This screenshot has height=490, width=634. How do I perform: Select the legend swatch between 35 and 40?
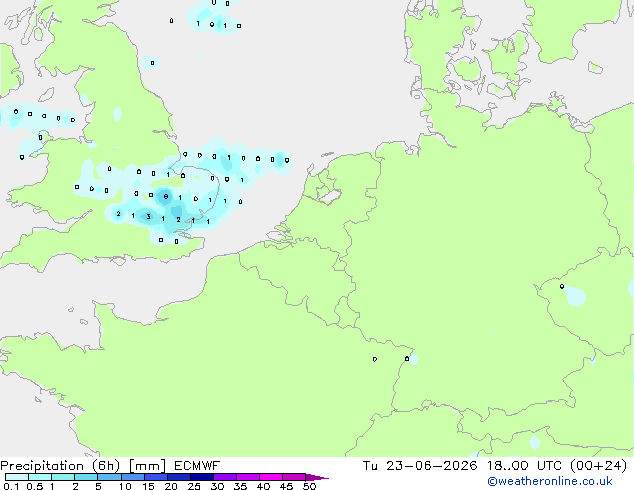tap(248, 477)
